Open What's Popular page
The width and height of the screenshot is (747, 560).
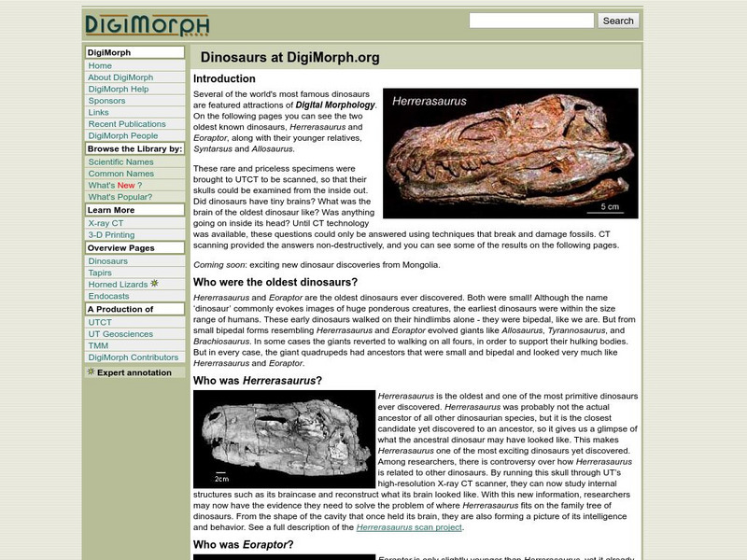(120, 197)
